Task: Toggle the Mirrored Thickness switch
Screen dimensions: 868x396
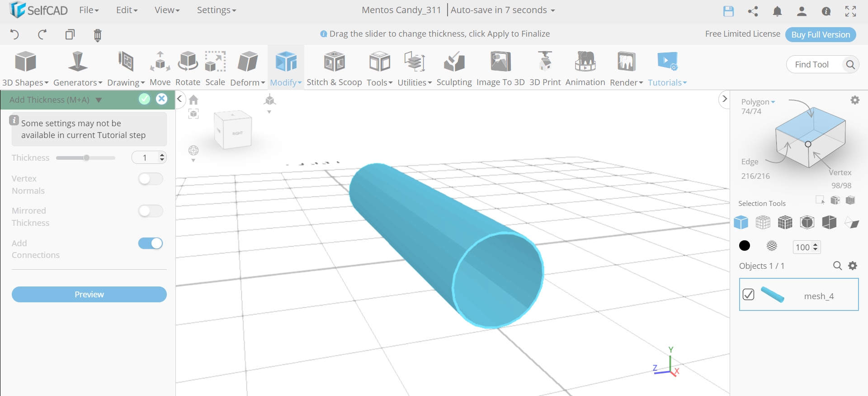Action: [x=151, y=211]
